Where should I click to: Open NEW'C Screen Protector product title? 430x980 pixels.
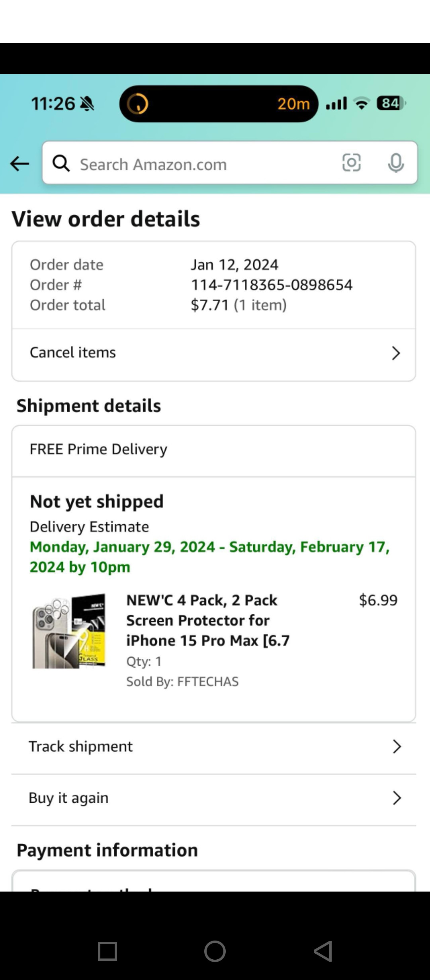tap(208, 620)
